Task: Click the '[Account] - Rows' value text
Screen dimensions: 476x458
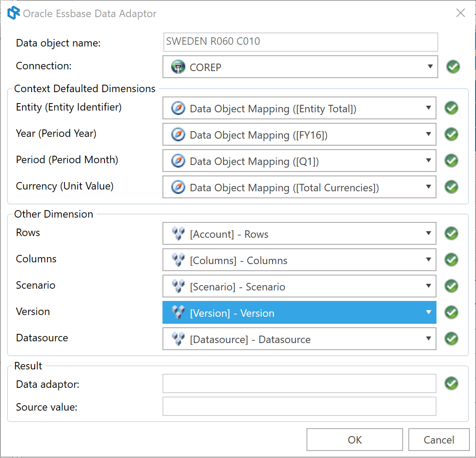Action: [x=229, y=234]
